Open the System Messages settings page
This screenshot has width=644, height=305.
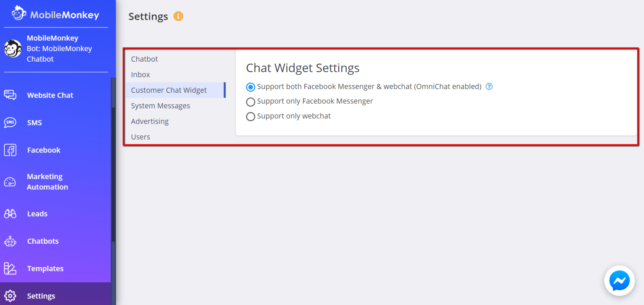[x=160, y=106]
